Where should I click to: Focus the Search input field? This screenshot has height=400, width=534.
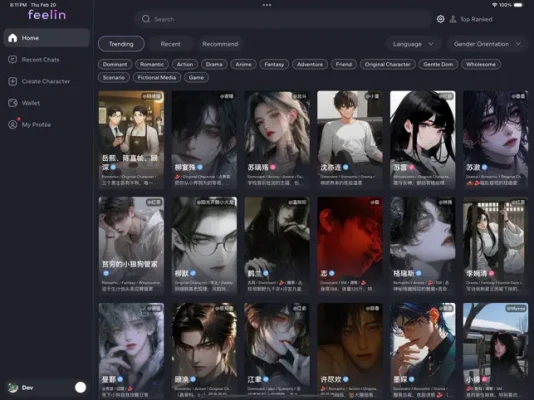click(x=283, y=19)
